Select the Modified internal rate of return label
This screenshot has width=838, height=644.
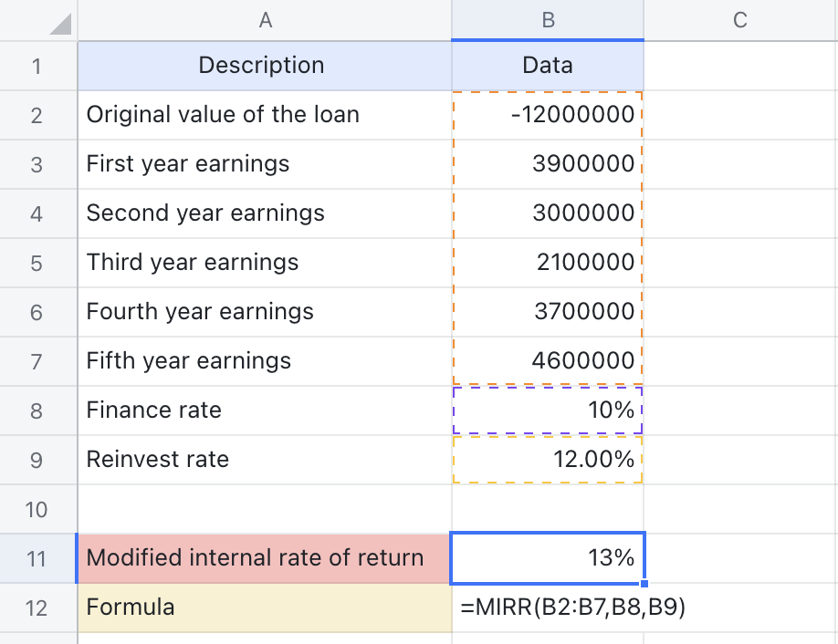(265, 557)
